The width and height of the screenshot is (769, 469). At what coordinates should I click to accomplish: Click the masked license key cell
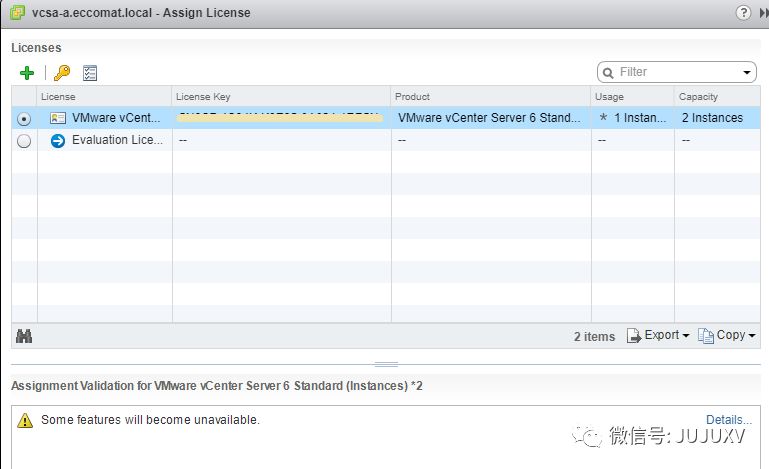click(x=282, y=118)
